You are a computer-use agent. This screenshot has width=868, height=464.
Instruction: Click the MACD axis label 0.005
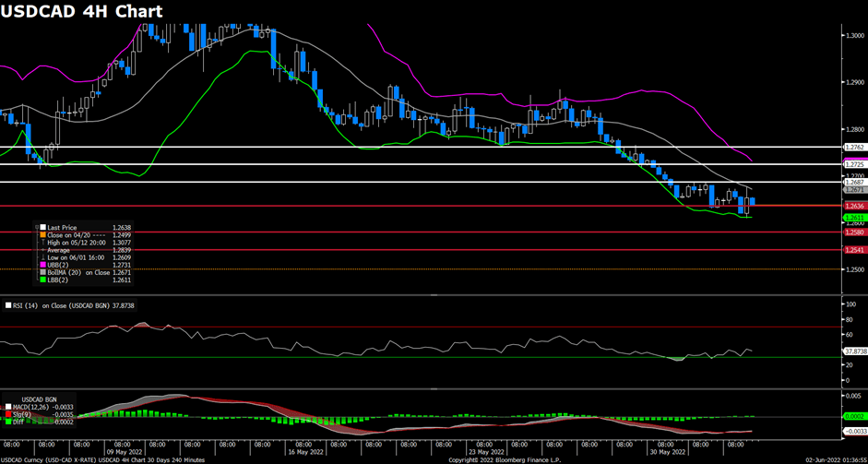tap(853, 397)
